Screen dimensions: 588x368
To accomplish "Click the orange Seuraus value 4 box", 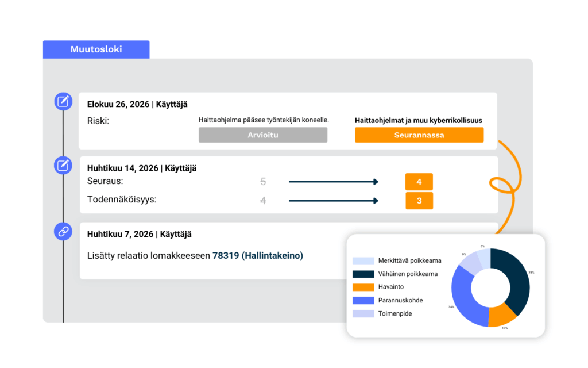I will click(419, 182).
